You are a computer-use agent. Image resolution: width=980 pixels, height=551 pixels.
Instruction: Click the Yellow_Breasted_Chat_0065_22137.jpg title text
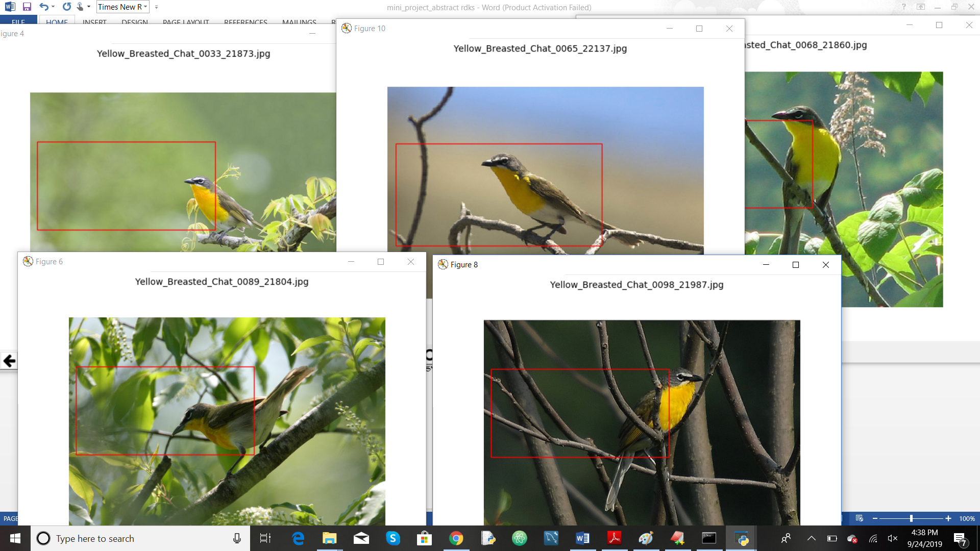point(541,48)
